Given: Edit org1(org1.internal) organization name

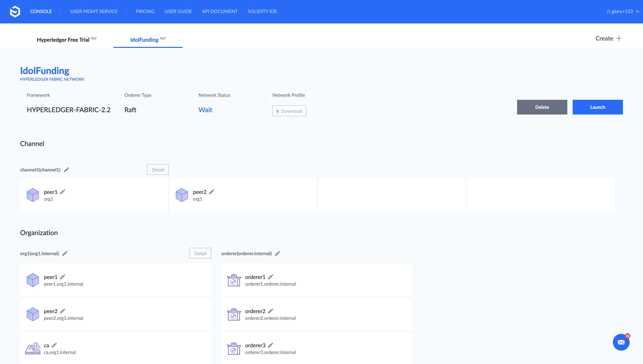Looking at the screenshot, I should pos(65,253).
